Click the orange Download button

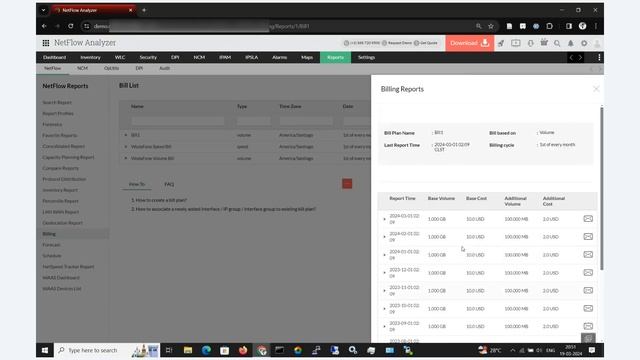pos(469,43)
